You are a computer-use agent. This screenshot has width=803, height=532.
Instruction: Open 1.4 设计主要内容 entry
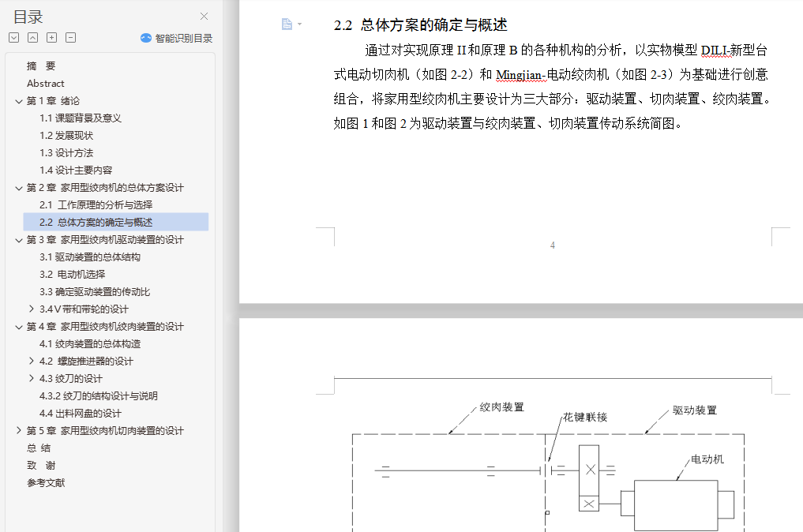(76, 170)
